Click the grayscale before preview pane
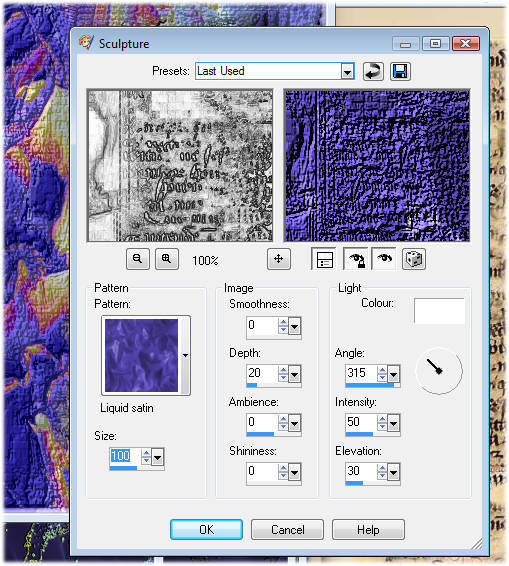Viewport: 509px width, 566px height. (x=180, y=165)
